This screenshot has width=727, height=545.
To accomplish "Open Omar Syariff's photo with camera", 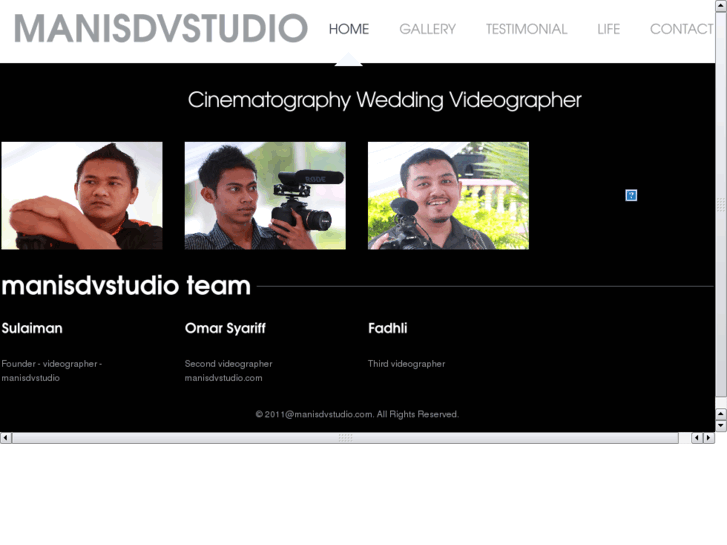I will point(265,196).
